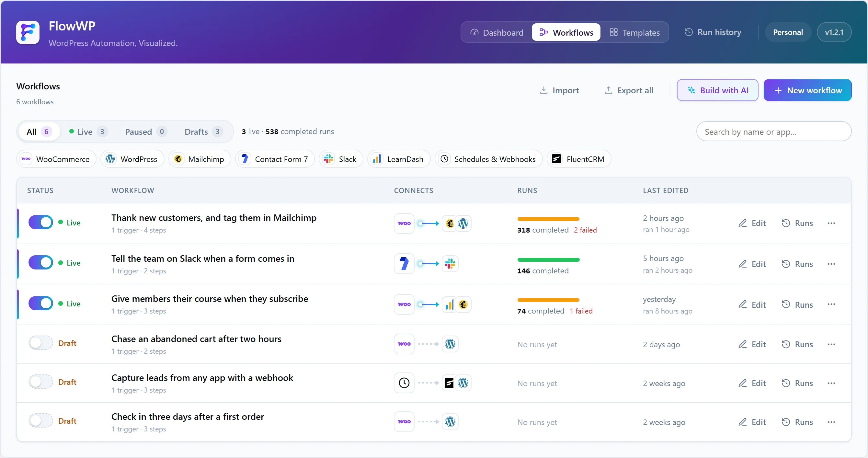The width and height of the screenshot is (868, 458).
Task: Click Contact Form 7 icon in Slack workflow row
Action: [x=404, y=264]
